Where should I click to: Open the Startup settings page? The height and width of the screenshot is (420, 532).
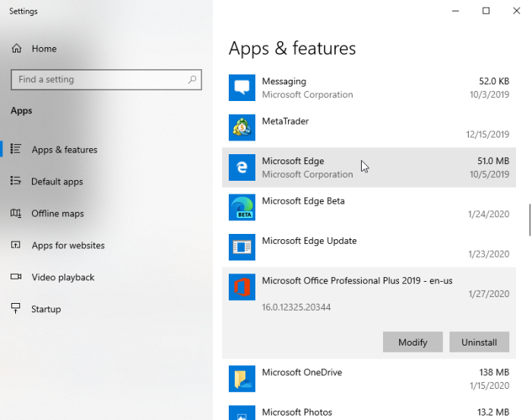click(x=46, y=309)
